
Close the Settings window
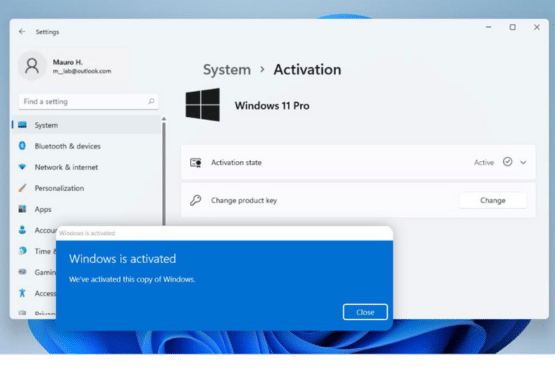(x=537, y=27)
